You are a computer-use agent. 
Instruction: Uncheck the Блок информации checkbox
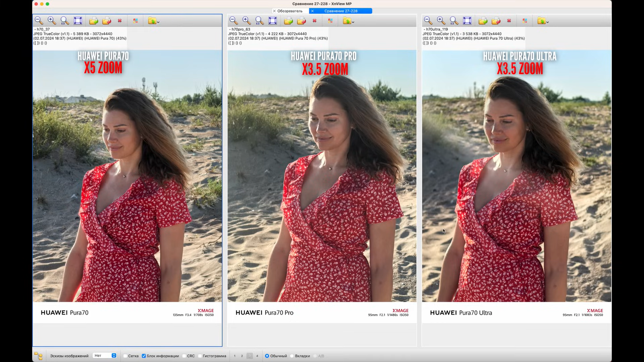(144, 356)
